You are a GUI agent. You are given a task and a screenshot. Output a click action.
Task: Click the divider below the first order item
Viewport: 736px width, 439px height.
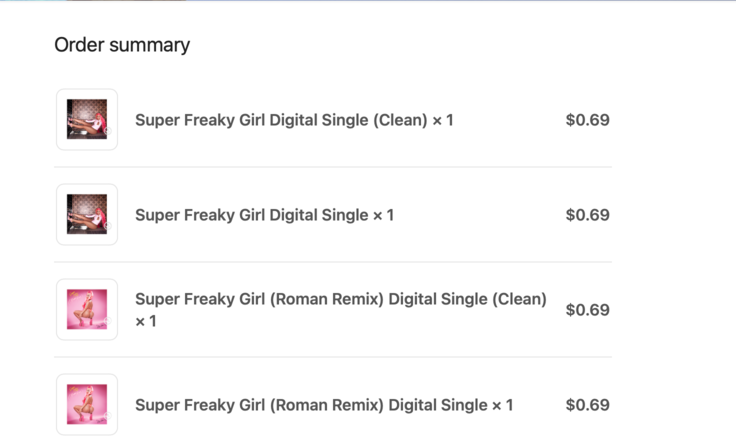[333, 167]
